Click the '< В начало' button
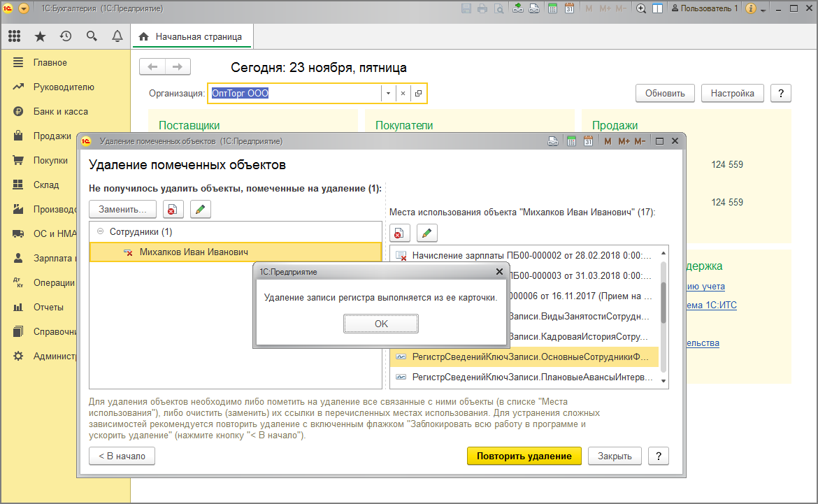This screenshot has height=504, width=818. (x=122, y=456)
